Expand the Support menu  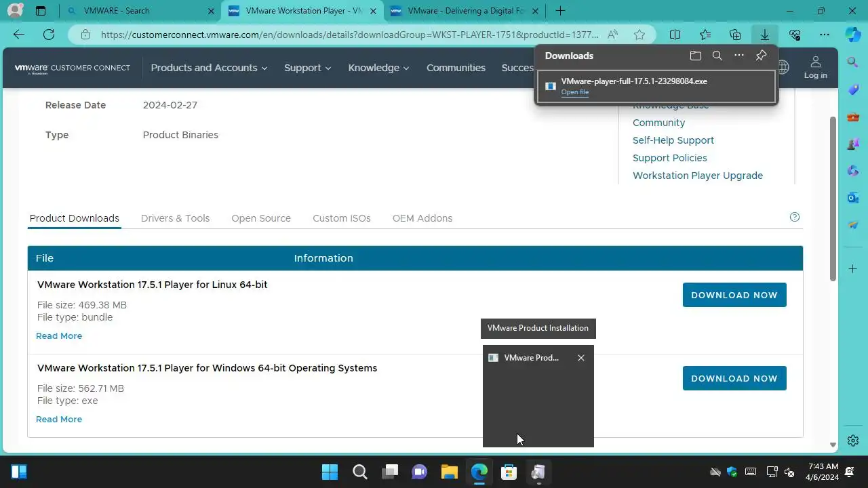click(307, 68)
